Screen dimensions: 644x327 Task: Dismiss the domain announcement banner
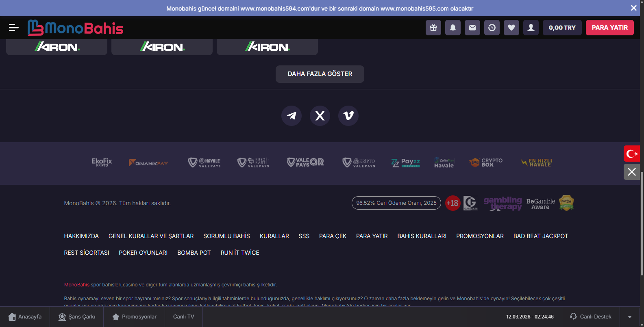coord(633,8)
